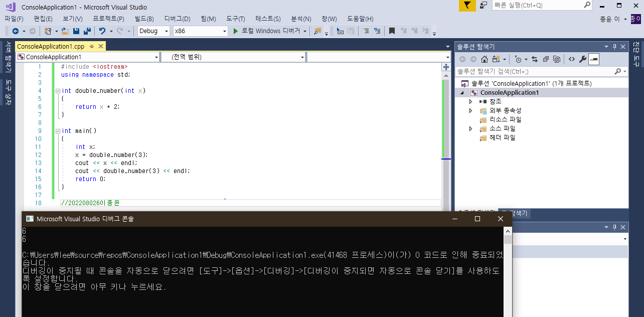The image size is (644, 317).
Task: Click the signed-in account name 종윤 이
Action: click(609, 19)
